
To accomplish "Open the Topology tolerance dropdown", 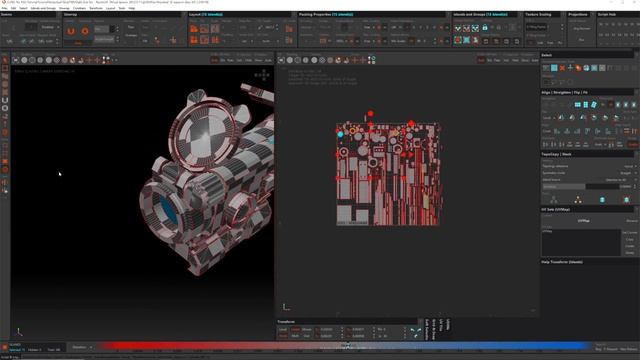I will point(630,166).
